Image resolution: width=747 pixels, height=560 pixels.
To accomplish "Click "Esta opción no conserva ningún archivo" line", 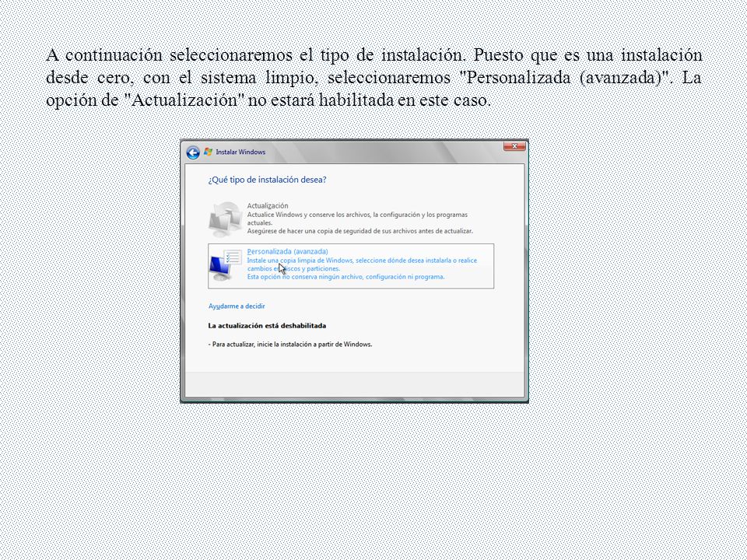I will click(x=345, y=277).
